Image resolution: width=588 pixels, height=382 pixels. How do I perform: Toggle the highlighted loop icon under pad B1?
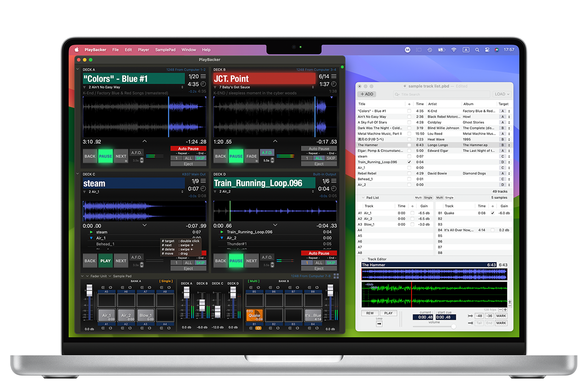(258, 328)
